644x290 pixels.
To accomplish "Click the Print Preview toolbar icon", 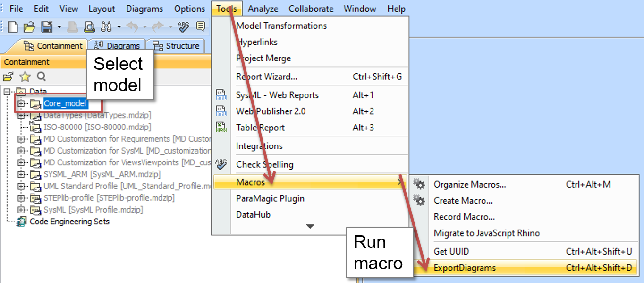I will 89,27.
